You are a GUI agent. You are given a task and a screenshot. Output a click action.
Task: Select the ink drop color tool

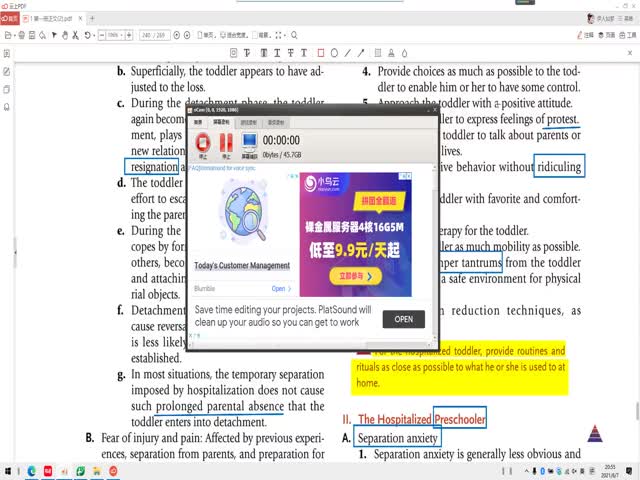404,53
